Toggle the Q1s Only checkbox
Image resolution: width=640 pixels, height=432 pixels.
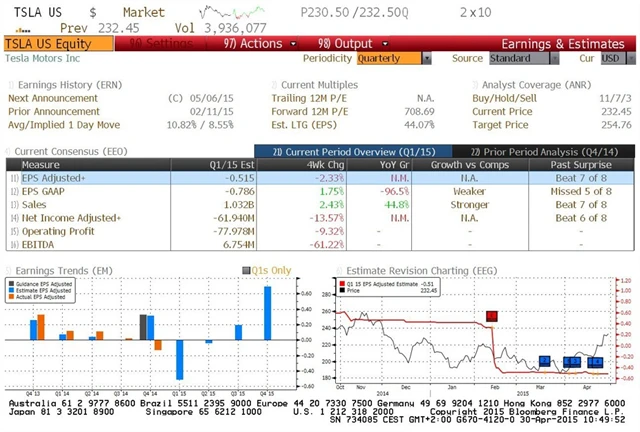[x=245, y=270]
